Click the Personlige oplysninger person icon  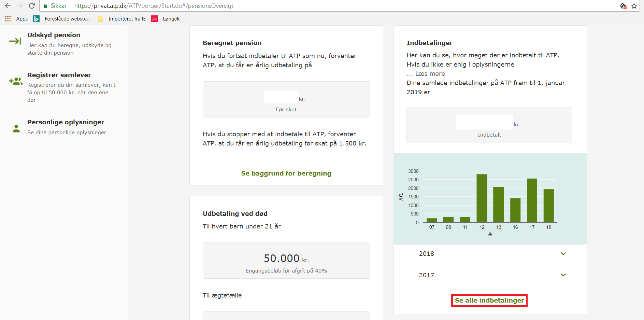coord(16,128)
